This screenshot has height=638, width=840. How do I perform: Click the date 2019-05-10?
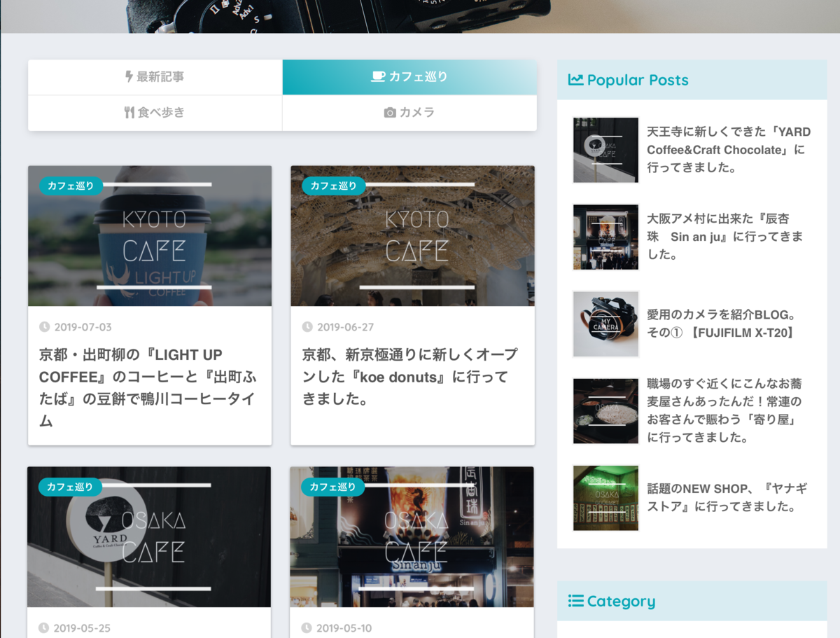point(344,628)
